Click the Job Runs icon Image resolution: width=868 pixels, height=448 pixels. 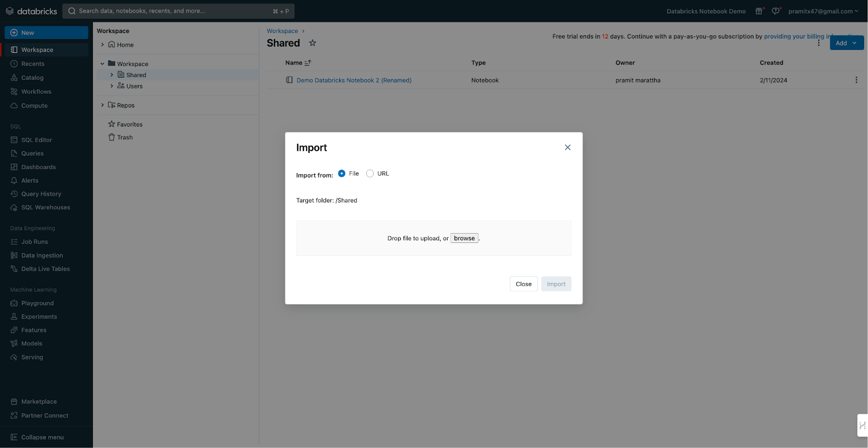coord(14,242)
